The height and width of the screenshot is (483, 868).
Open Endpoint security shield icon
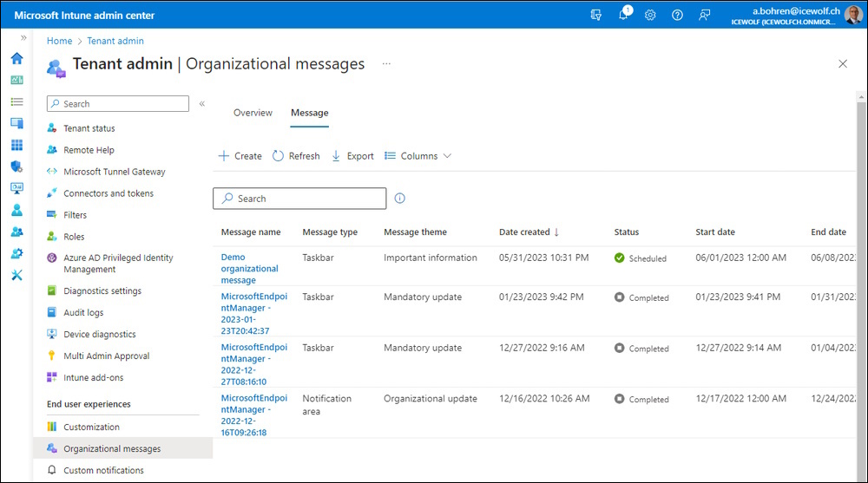pos(17,166)
